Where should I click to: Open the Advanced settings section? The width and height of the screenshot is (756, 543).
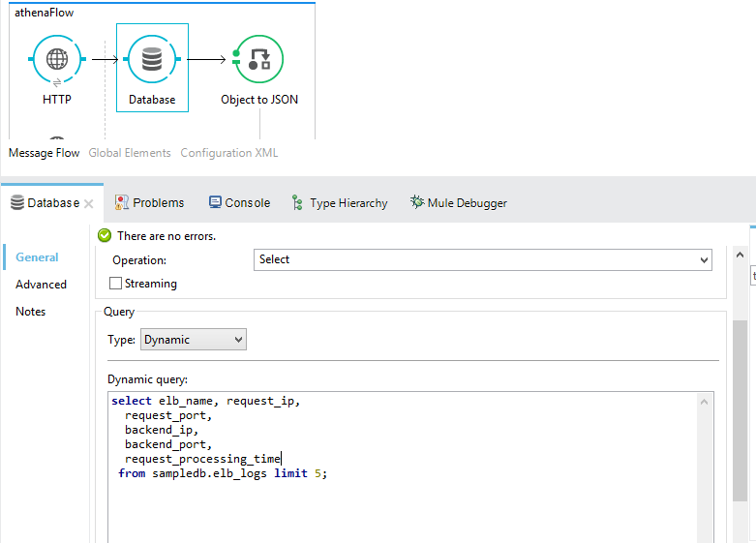coord(41,285)
